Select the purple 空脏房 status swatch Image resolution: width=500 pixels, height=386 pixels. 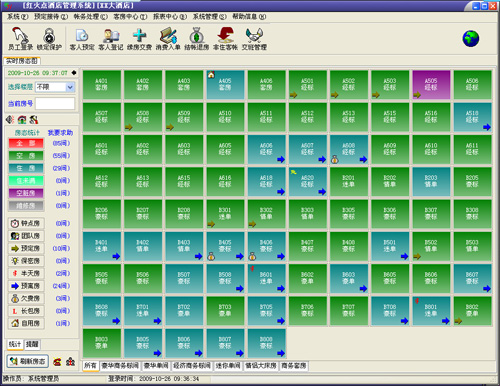[26, 193]
